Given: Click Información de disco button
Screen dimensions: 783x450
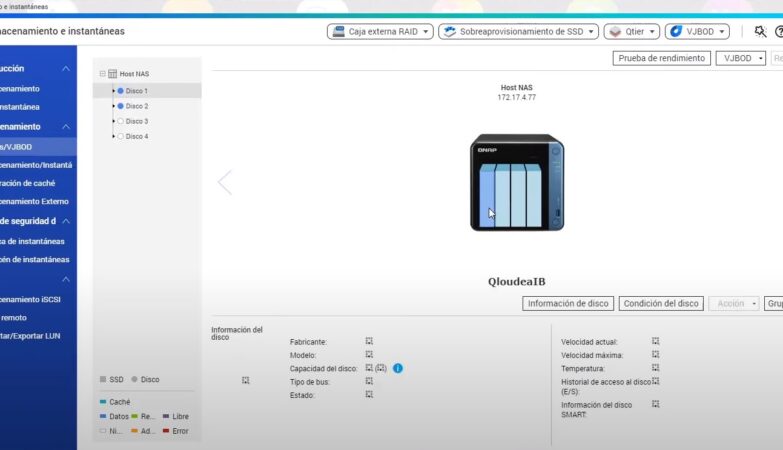Looking at the screenshot, I should point(568,303).
